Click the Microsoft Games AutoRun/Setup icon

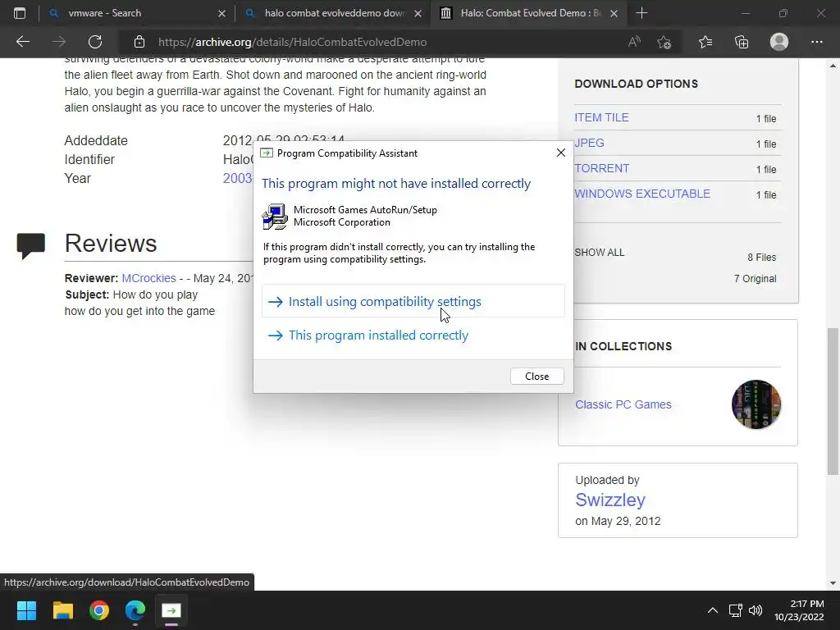(275, 217)
